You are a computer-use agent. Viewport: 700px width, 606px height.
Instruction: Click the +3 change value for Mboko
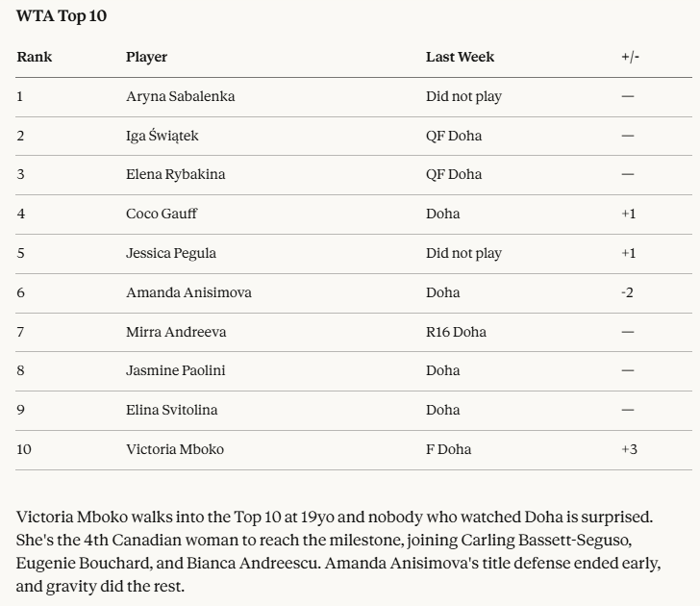629,449
